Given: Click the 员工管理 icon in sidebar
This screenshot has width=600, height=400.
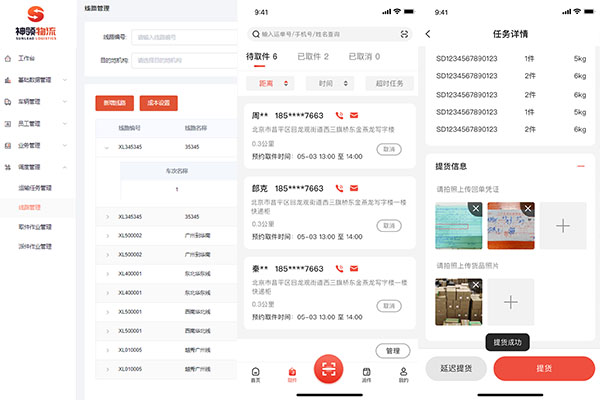Looking at the screenshot, I should [8, 124].
